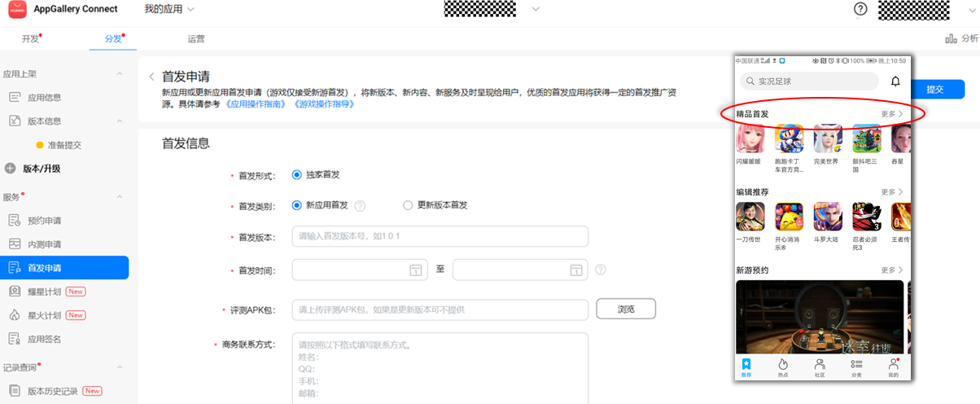Viewport: 980px width, 404px height.
Task: Click help icon beside 新应用首发 option
Action: (360, 205)
